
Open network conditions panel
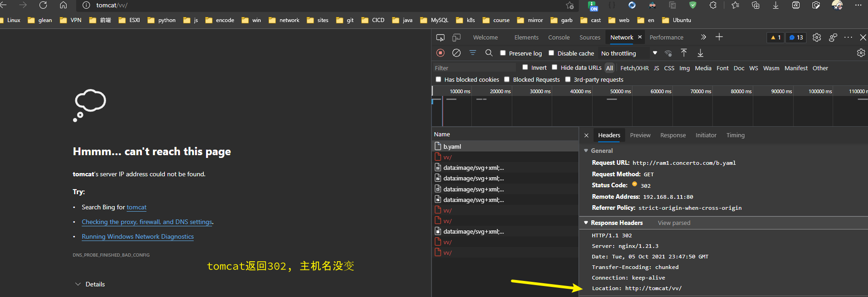coord(668,53)
